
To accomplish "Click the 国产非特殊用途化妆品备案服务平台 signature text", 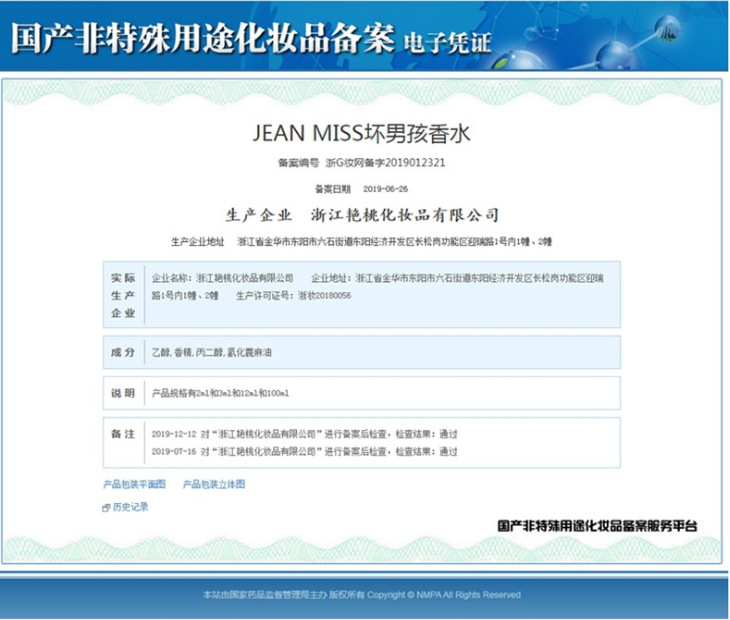I will pyautogui.click(x=597, y=526).
